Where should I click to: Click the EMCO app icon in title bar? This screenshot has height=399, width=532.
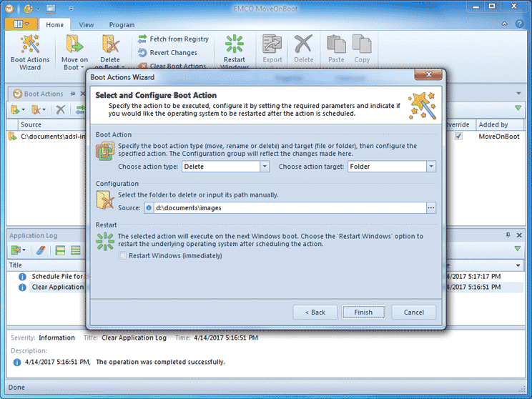click(9, 9)
